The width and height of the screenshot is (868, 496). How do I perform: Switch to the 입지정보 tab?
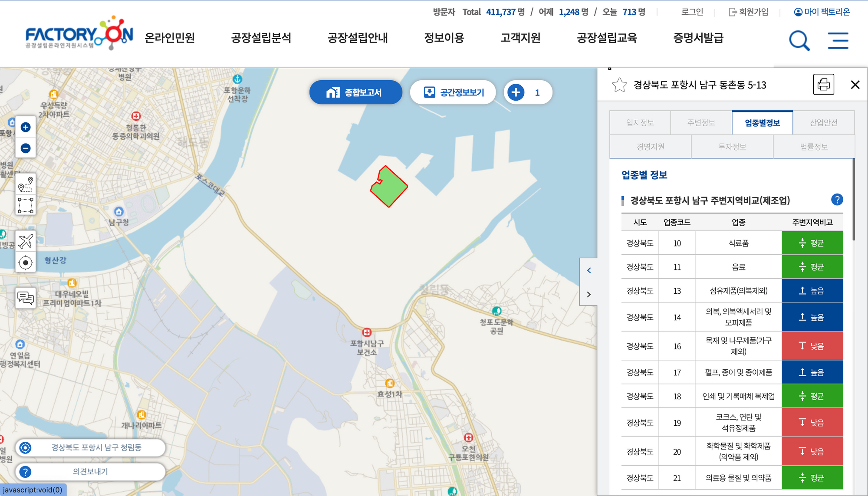click(x=640, y=123)
